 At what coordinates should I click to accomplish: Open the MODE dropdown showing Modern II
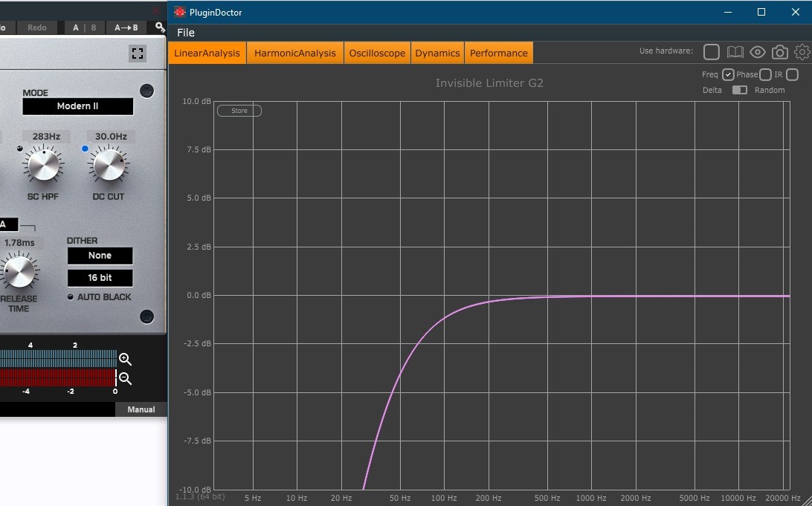tap(77, 106)
